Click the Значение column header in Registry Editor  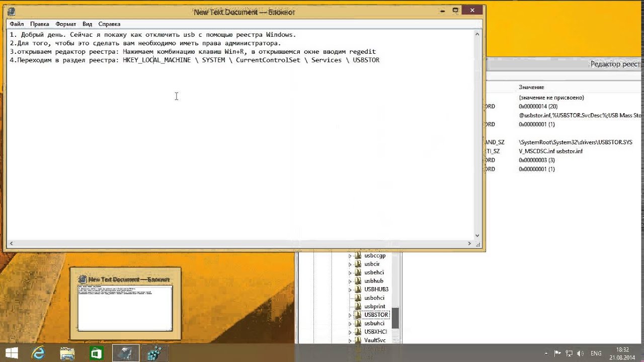coord(531,87)
